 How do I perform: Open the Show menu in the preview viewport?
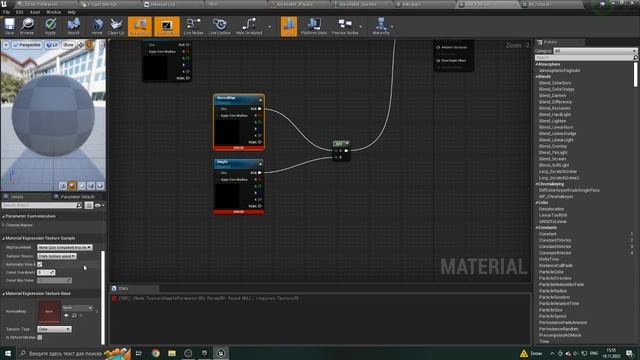68,44
